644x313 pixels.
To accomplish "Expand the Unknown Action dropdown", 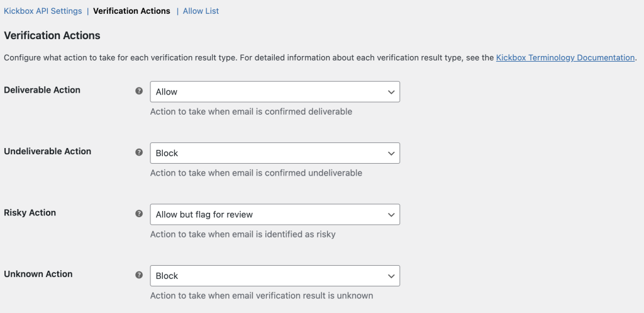I will coord(275,276).
